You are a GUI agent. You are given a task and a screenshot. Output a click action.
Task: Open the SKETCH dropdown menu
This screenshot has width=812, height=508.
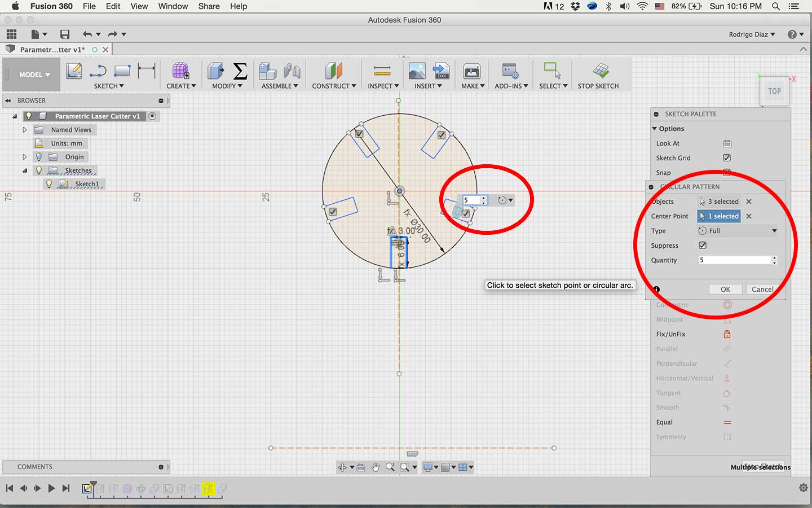pyautogui.click(x=109, y=86)
